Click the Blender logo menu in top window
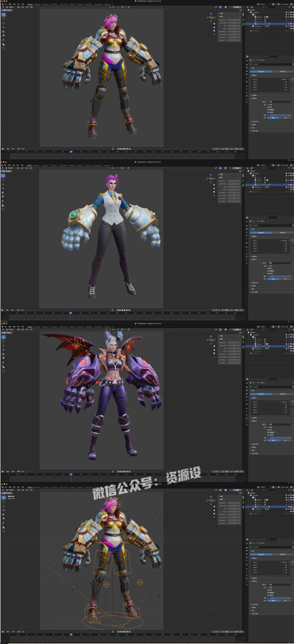Screen dimensions: 294x644 click(x=3, y=4)
